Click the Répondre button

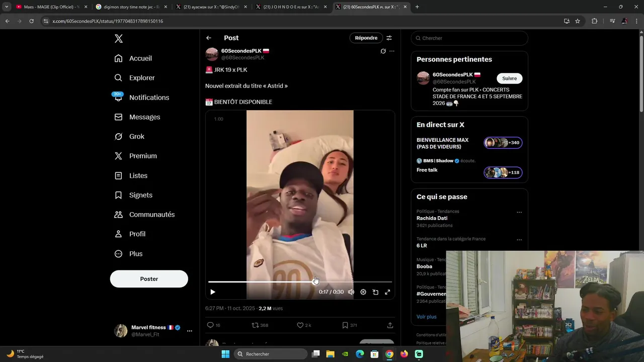(366, 38)
